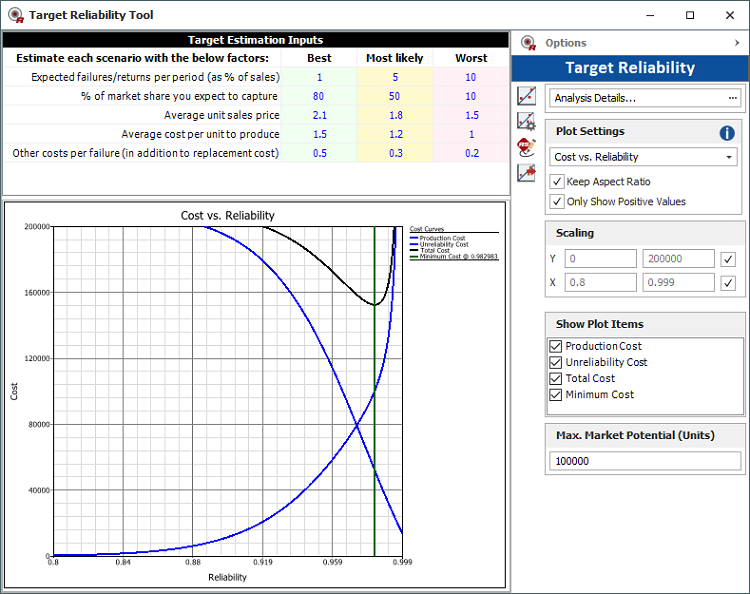
Task: Click the Redraw Plot icon
Action: (526, 96)
